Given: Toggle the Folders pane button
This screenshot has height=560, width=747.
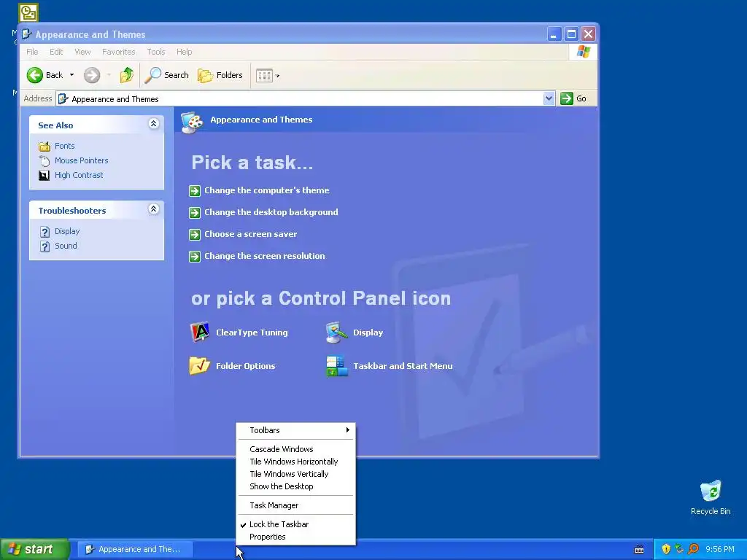Looking at the screenshot, I should coord(220,75).
